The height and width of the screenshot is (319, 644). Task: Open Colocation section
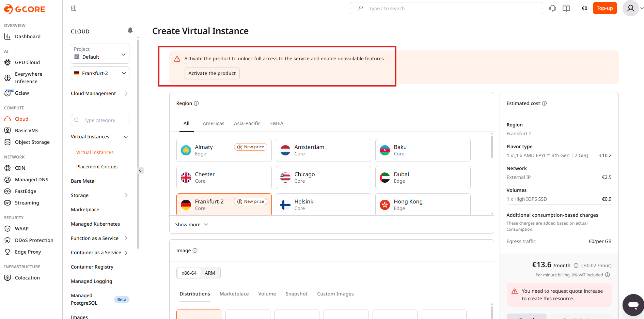point(27,278)
